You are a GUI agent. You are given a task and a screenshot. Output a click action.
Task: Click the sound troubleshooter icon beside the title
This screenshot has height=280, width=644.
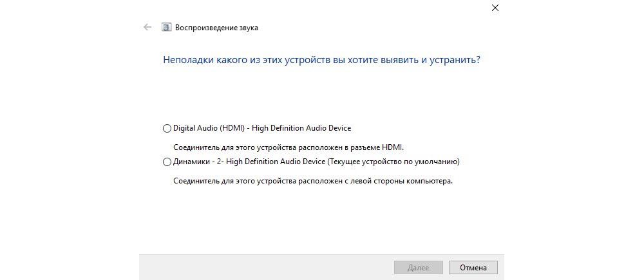[x=167, y=28]
